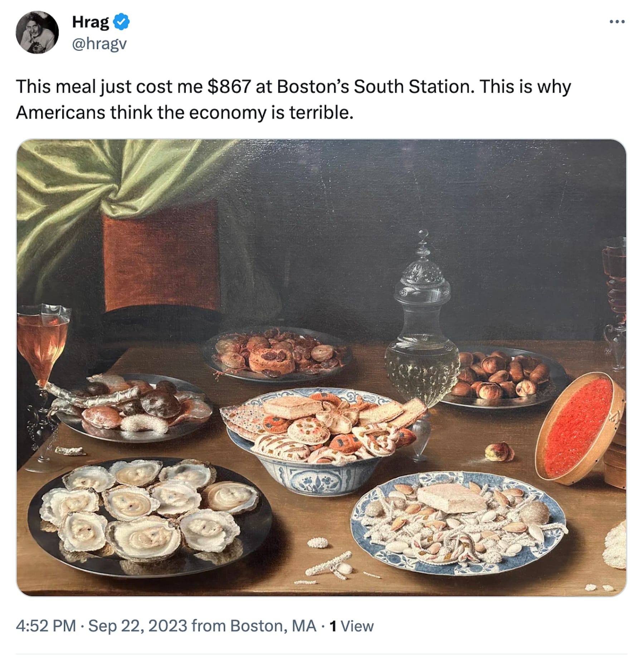Click the blue verified badge
The width and height of the screenshot is (644, 659).
pyautogui.click(x=121, y=22)
